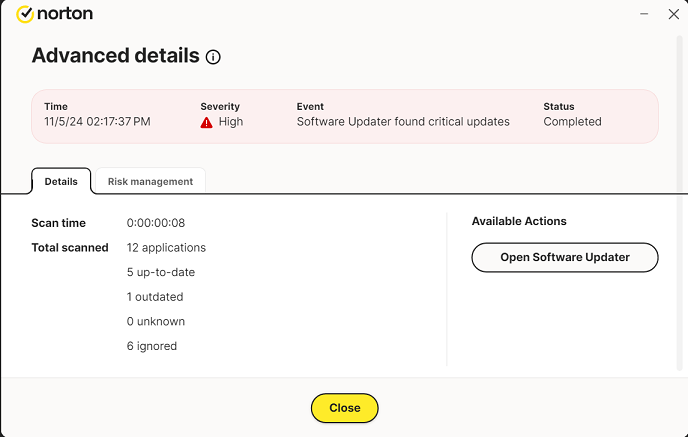Click the '6 ignored' entry
The image size is (688, 437).
pos(152,346)
